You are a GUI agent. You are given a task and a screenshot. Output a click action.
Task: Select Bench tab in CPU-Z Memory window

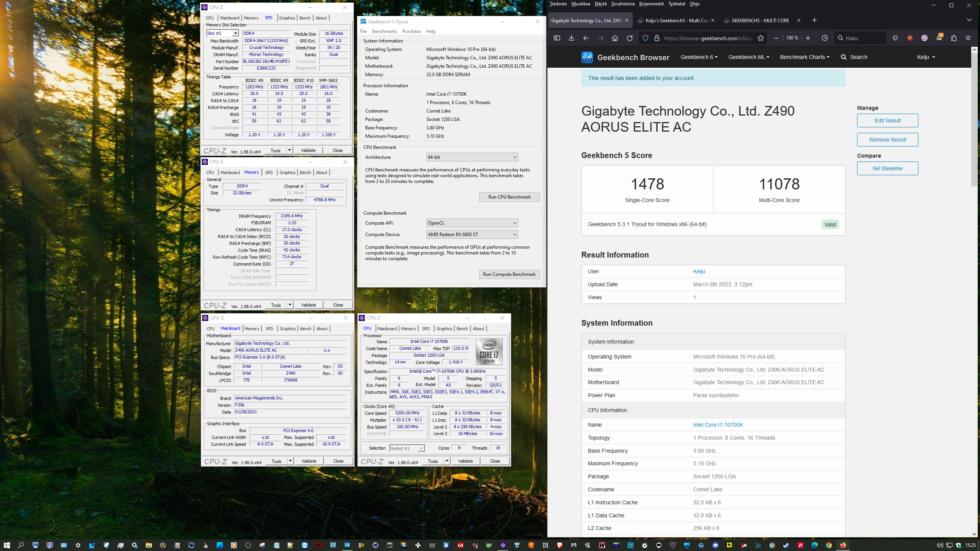pos(305,173)
